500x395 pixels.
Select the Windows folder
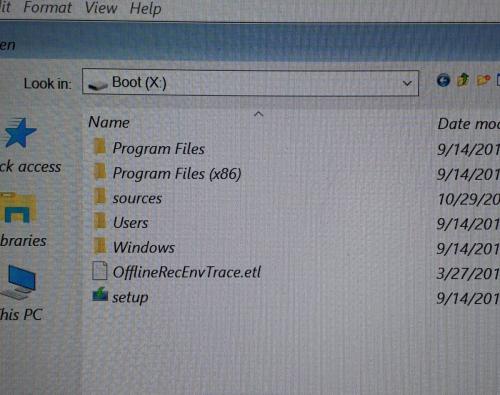click(144, 248)
